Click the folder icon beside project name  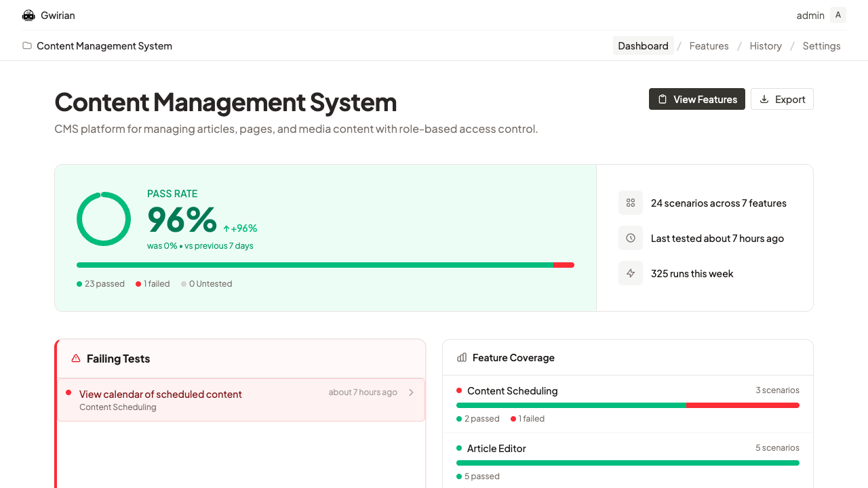pos(27,46)
